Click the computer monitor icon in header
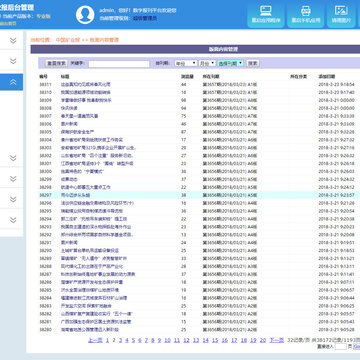Screen dimensions: 360x360 click(266, 11)
